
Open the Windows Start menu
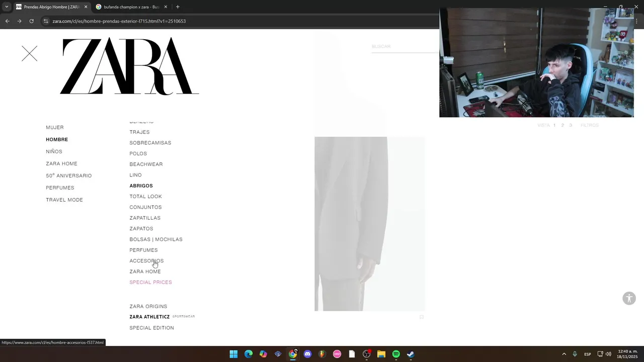tap(233, 354)
